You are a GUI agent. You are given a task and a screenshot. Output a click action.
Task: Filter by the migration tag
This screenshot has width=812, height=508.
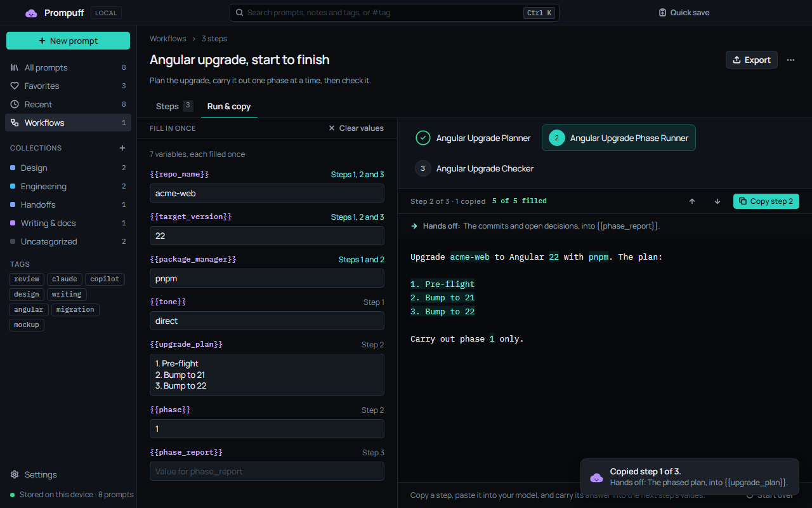[75, 309]
